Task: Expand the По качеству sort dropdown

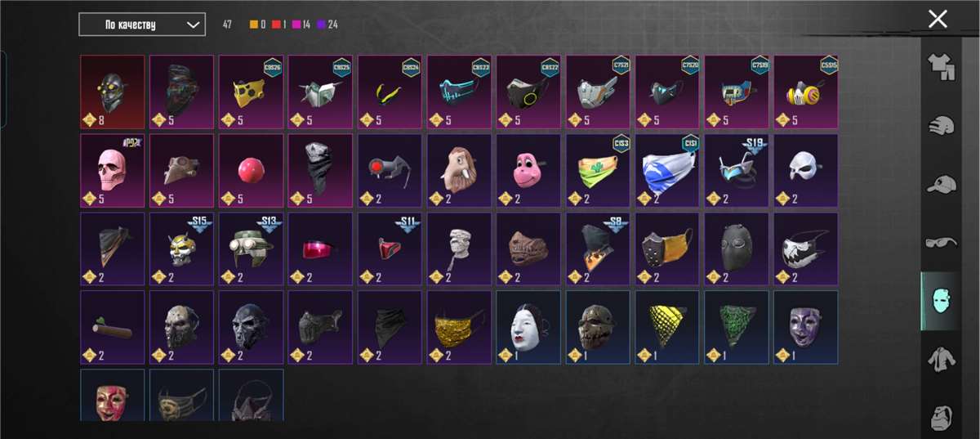Action: pyautogui.click(x=142, y=25)
